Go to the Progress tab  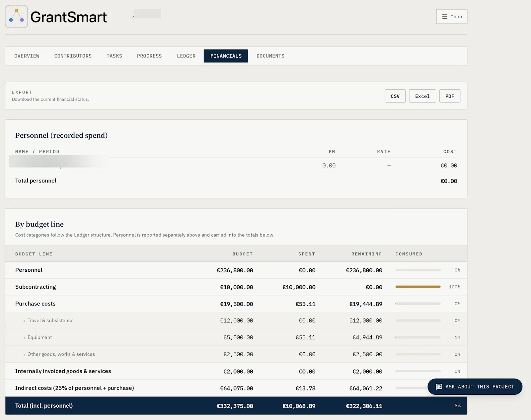point(149,56)
